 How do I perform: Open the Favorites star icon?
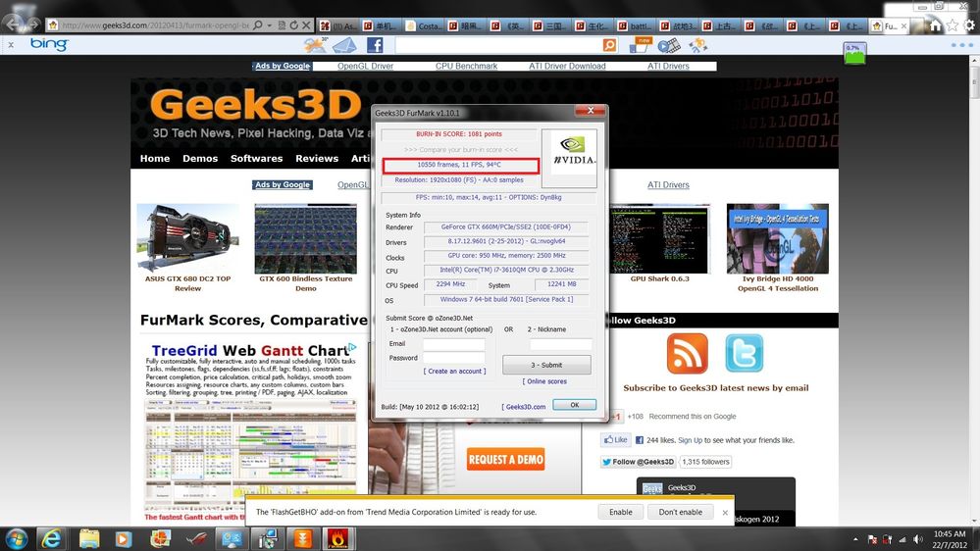952,25
